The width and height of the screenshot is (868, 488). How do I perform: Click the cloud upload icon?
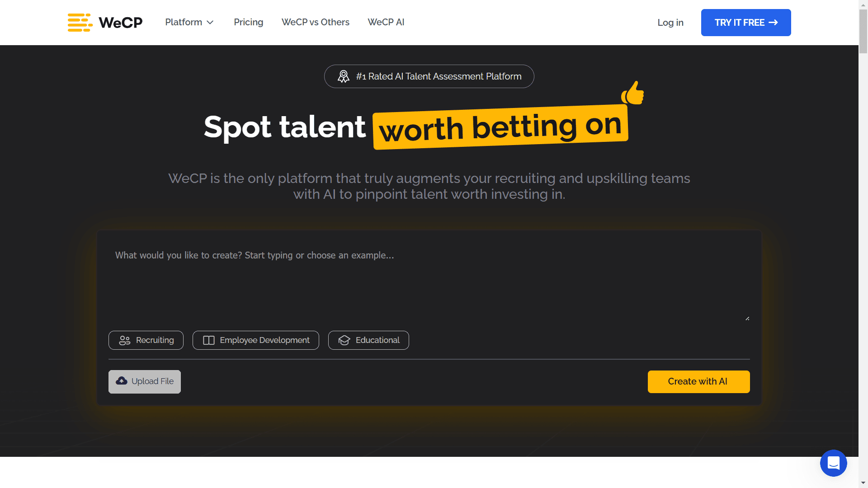[122, 381]
